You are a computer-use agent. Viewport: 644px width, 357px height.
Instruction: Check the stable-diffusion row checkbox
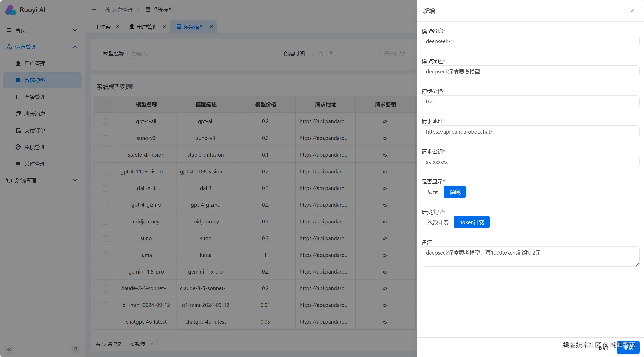tap(105, 155)
